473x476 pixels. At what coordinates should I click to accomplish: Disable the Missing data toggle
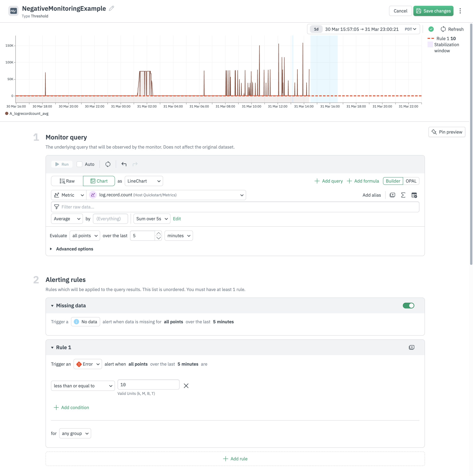[x=408, y=306]
